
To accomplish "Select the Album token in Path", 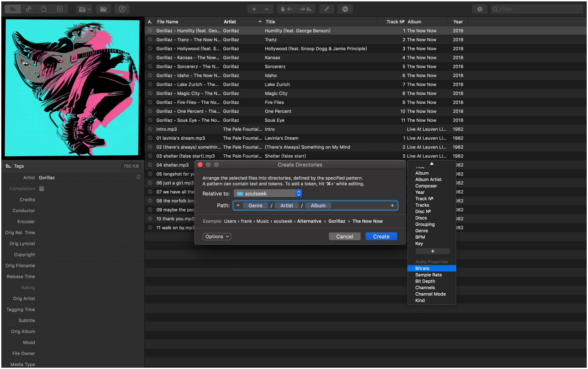I will coord(318,205).
